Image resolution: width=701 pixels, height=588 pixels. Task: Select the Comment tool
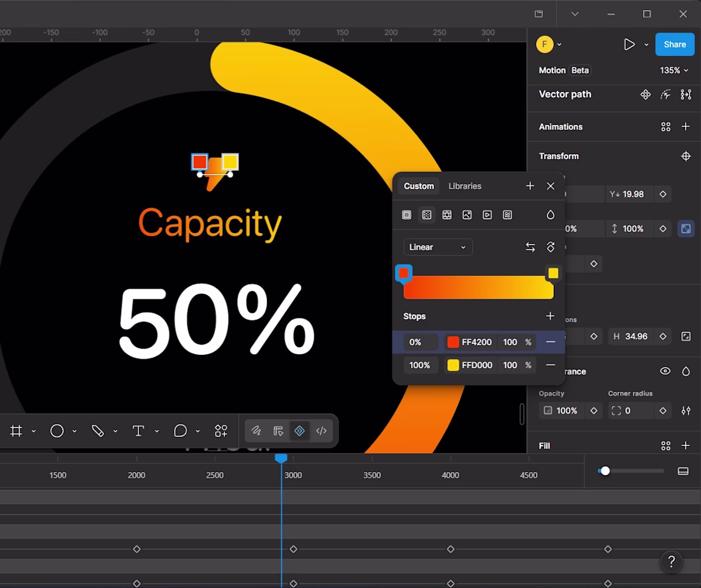[x=180, y=431]
